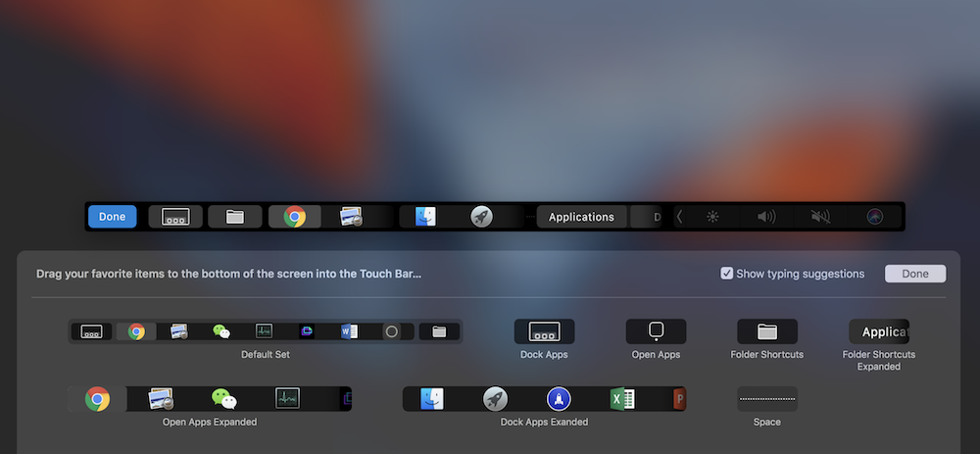
Task: Expand the Control Strip with the chevron
Action: click(x=680, y=217)
